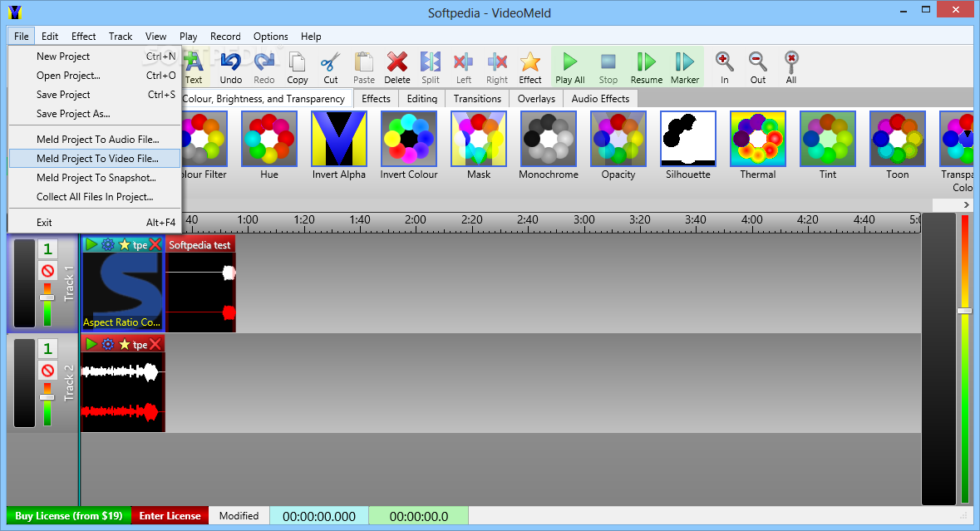Remove Track 1 clip with red X
This screenshot has height=531, width=980.
pyautogui.click(x=155, y=244)
